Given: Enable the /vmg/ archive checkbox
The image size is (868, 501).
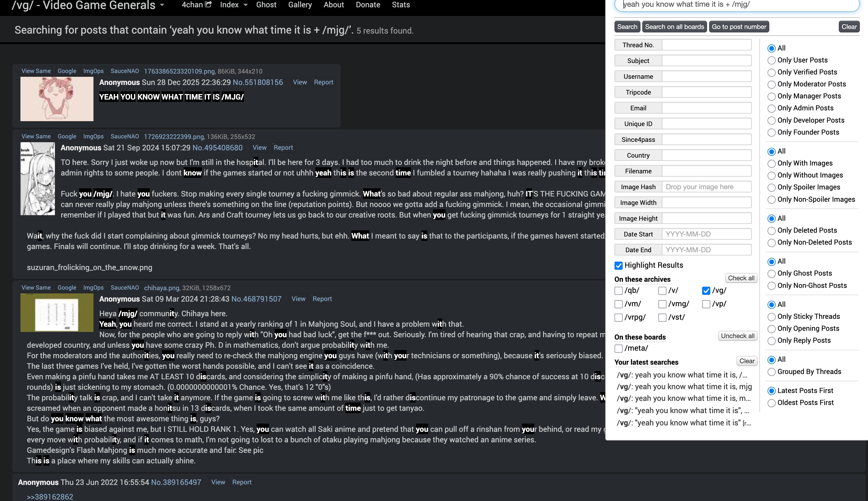Looking at the screenshot, I should pos(662,304).
